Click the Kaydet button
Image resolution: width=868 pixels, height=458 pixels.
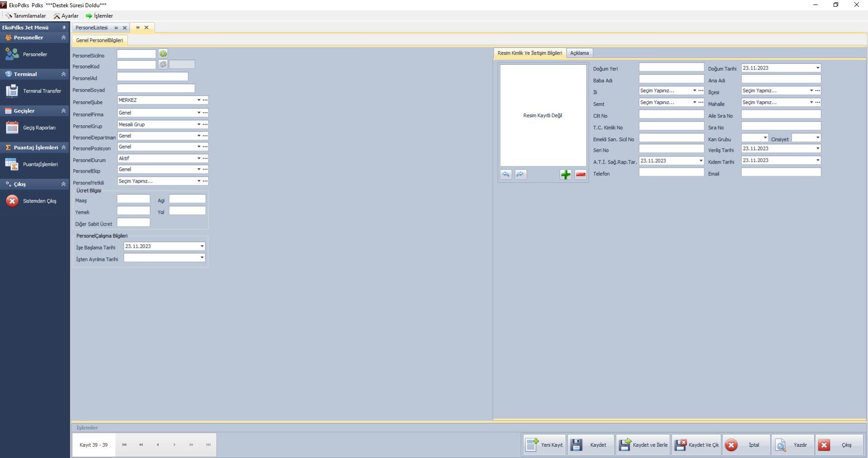coord(590,445)
